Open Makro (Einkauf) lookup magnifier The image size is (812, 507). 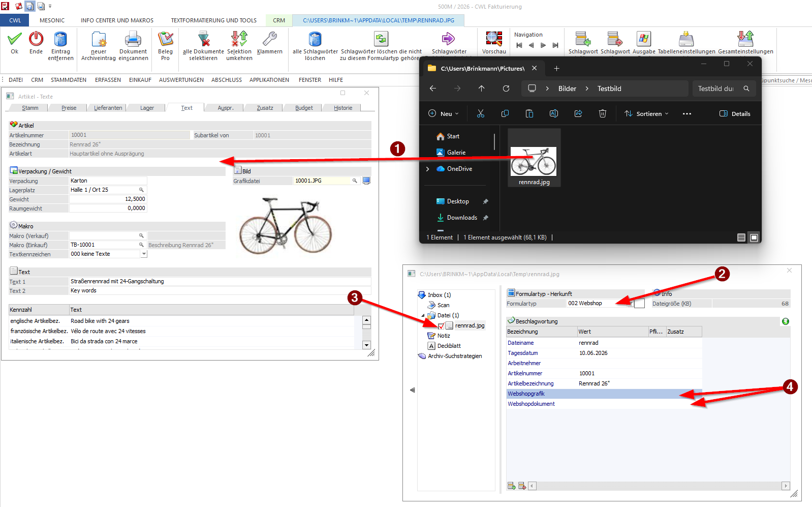[141, 245]
